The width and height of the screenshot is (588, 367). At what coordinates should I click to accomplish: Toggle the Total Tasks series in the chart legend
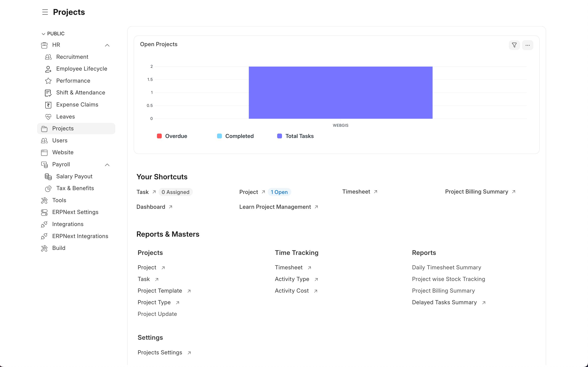click(295, 136)
